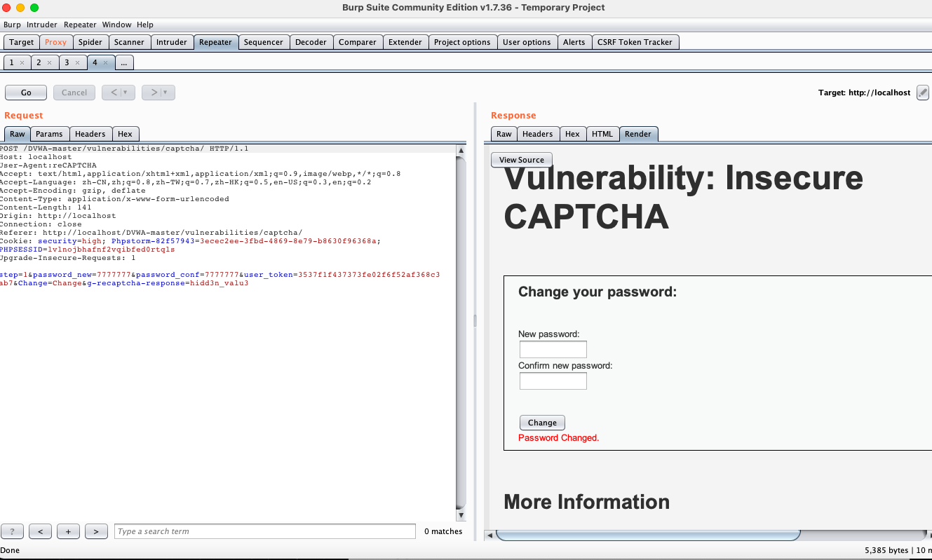
Task: Go back to previous request in history
Action: tap(114, 93)
